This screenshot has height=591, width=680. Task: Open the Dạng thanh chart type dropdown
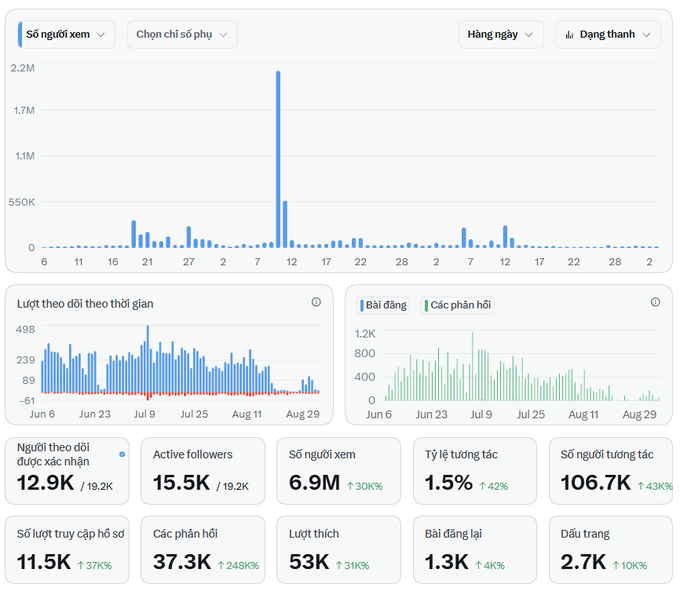click(x=608, y=34)
